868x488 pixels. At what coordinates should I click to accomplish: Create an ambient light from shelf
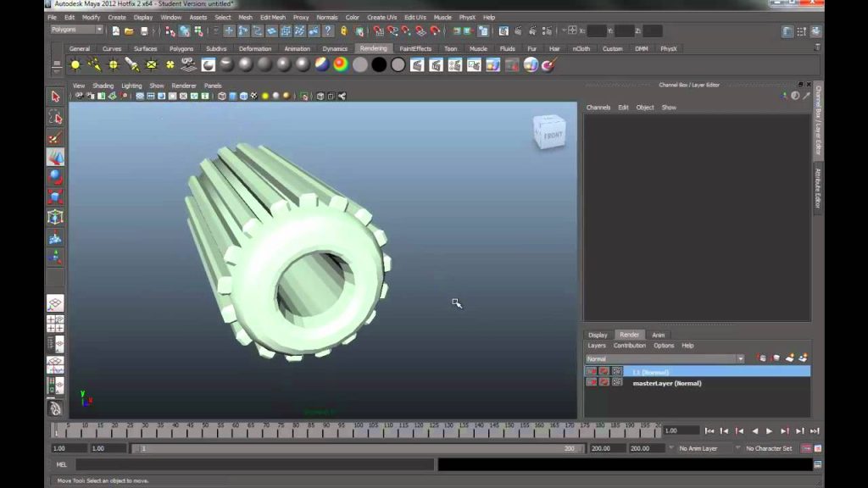tap(75, 64)
